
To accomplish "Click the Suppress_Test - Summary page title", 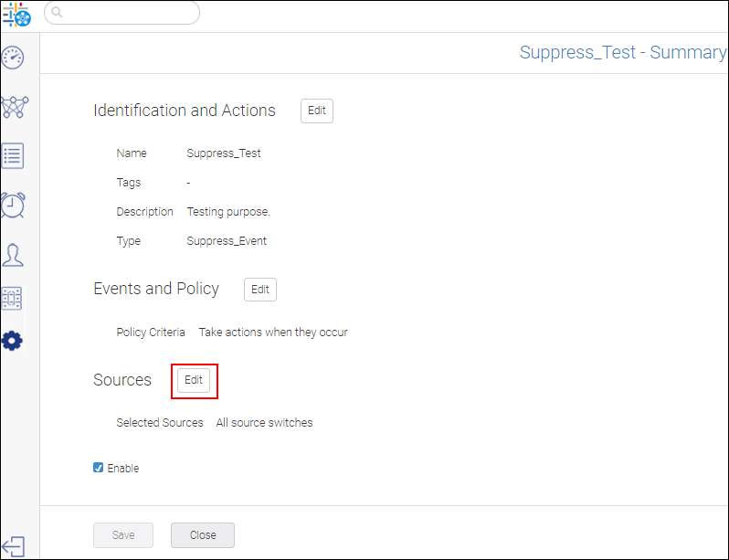I will coord(623,52).
